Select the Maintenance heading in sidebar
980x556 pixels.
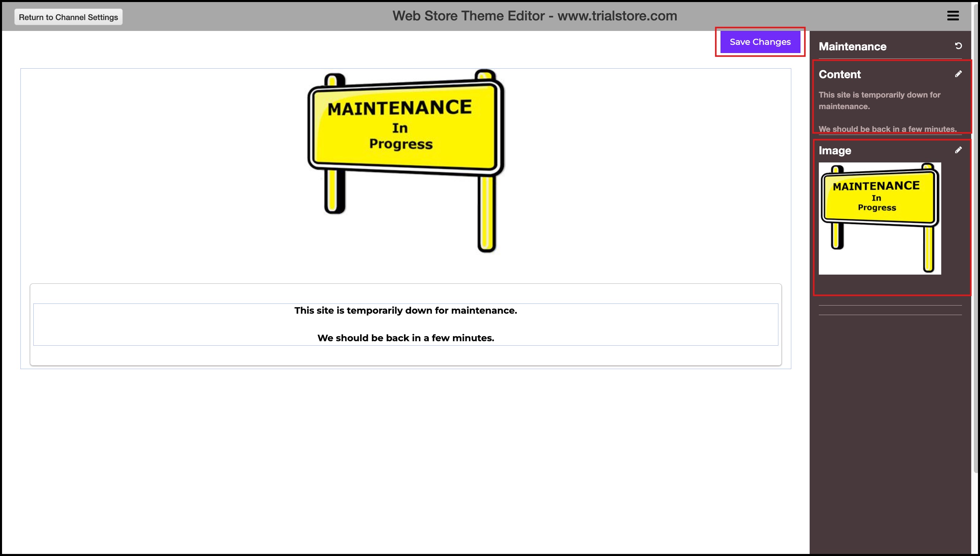tap(852, 47)
